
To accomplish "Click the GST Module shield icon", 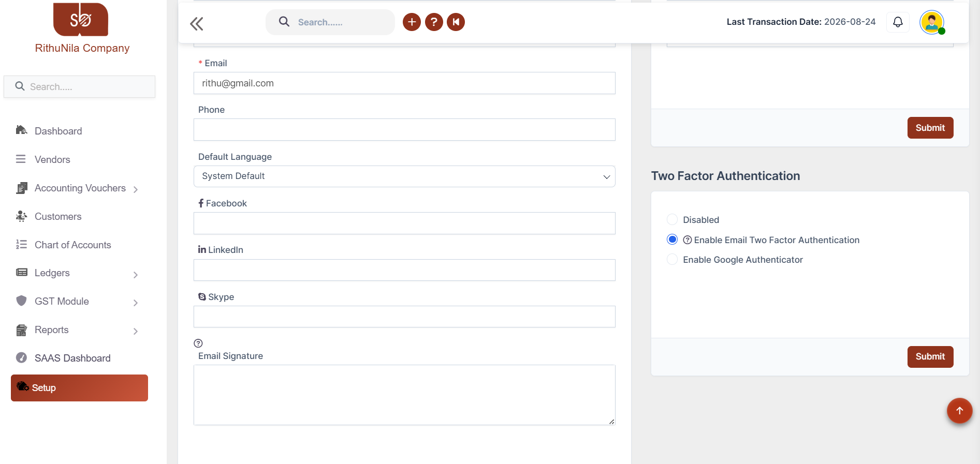I will point(21,301).
